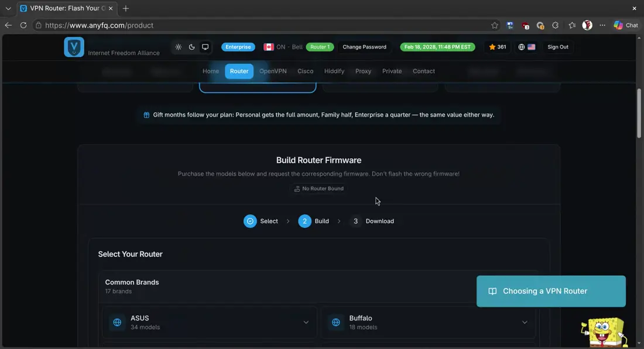This screenshot has width=644, height=349.
Task: Go to the Home nav tab
Action: pyautogui.click(x=211, y=71)
